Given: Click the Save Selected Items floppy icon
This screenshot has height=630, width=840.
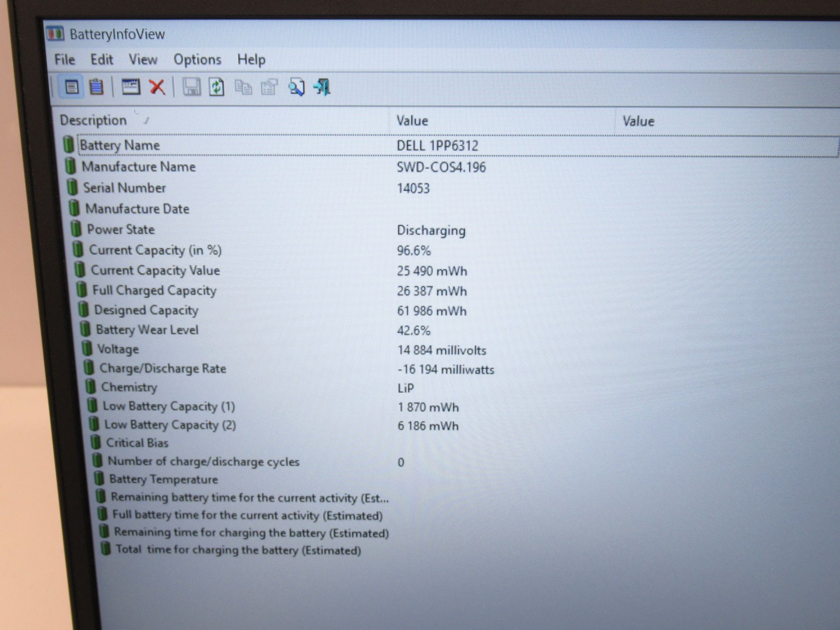Looking at the screenshot, I should pos(191,87).
